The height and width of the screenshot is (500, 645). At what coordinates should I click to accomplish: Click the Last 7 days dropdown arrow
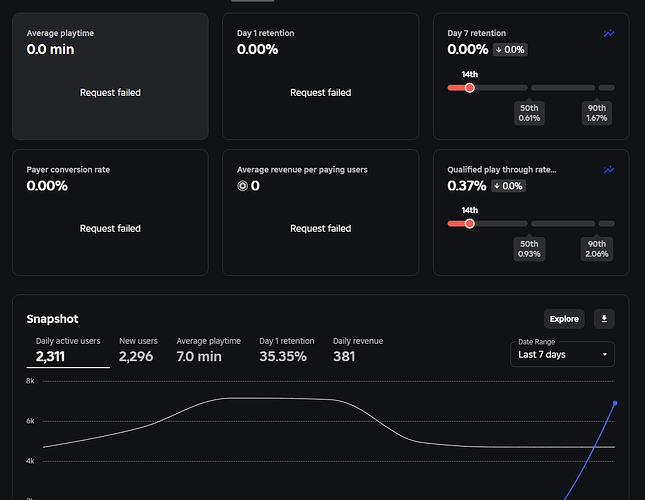pyautogui.click(x=605, y=354)
